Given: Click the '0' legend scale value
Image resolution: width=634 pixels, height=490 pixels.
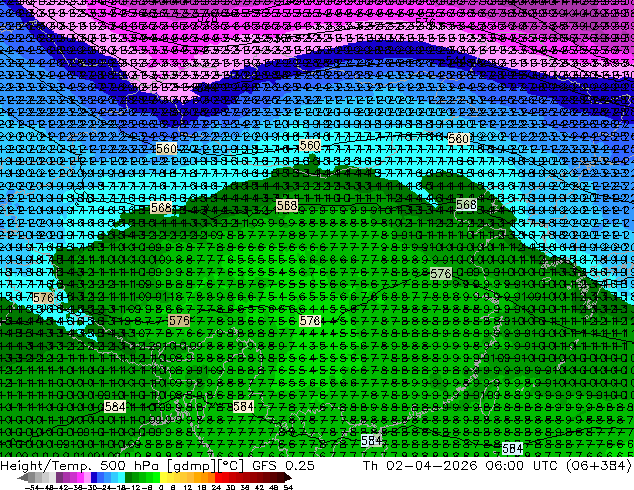Looking at the screenshot, I should [161, 487].
